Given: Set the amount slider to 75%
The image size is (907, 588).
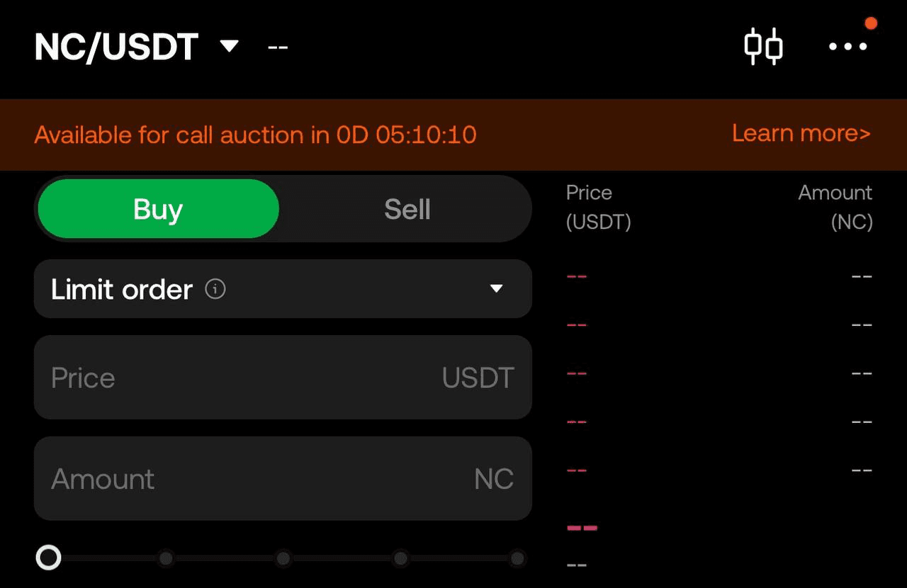Looking at the screenshot, I should [400, 559].
